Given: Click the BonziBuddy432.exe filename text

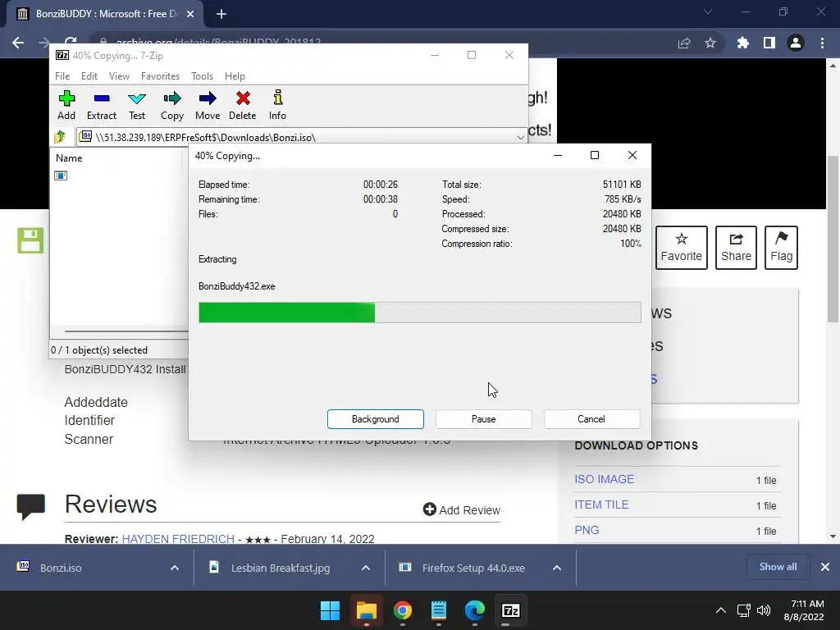Looking at the screenshot, I should tap(237, 286).
